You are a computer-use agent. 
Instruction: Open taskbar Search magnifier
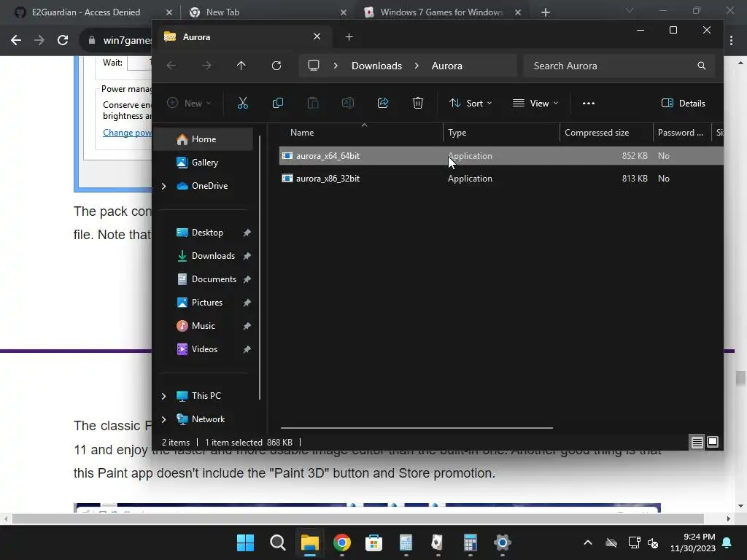point(278,542)
